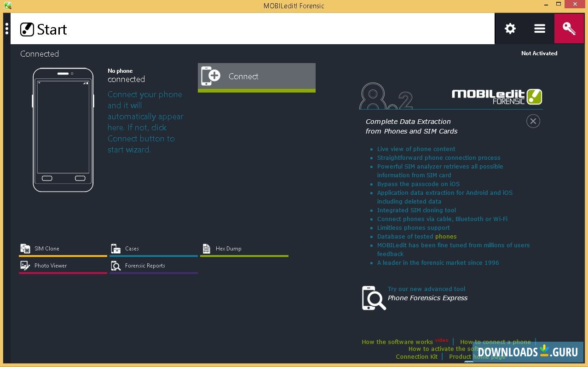Click the Start logo icon
Screen dimensions: 588x367
(27, 29)
